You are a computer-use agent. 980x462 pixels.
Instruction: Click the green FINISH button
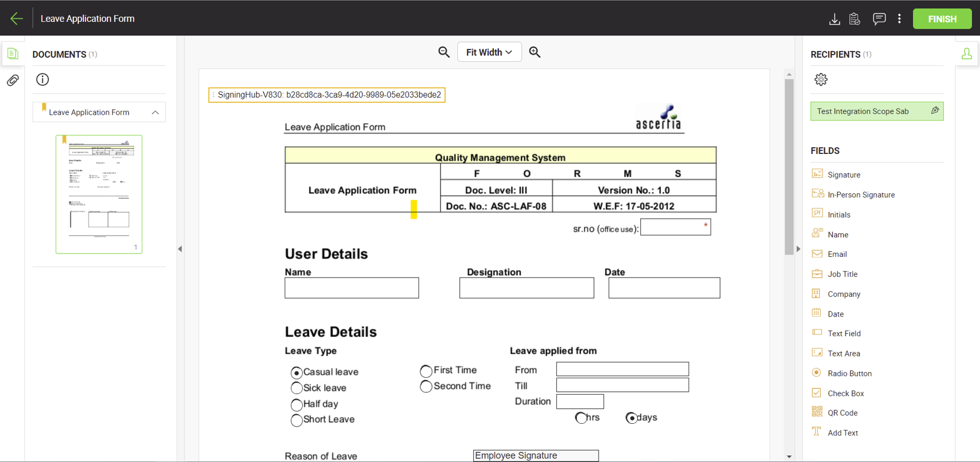pos(942,19)
